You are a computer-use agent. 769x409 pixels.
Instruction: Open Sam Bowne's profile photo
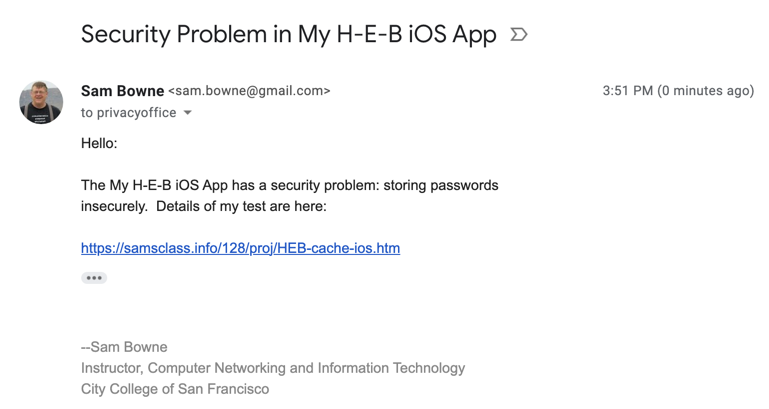pos(41,102)
